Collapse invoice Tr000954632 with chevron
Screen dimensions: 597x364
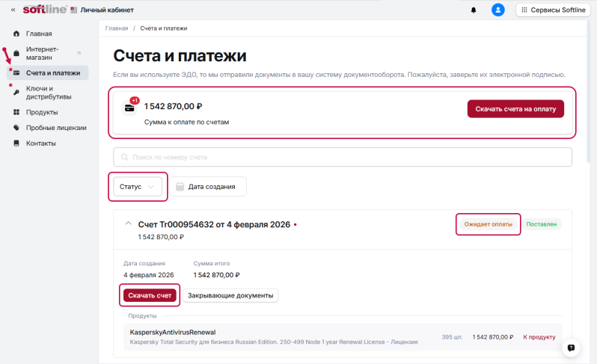pyautogui.click(x=128, y=223)
